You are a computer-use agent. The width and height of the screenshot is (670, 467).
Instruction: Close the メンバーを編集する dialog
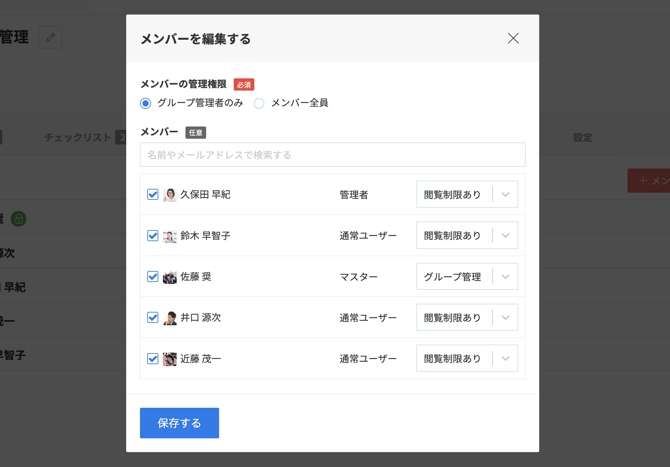click(513, 38)
